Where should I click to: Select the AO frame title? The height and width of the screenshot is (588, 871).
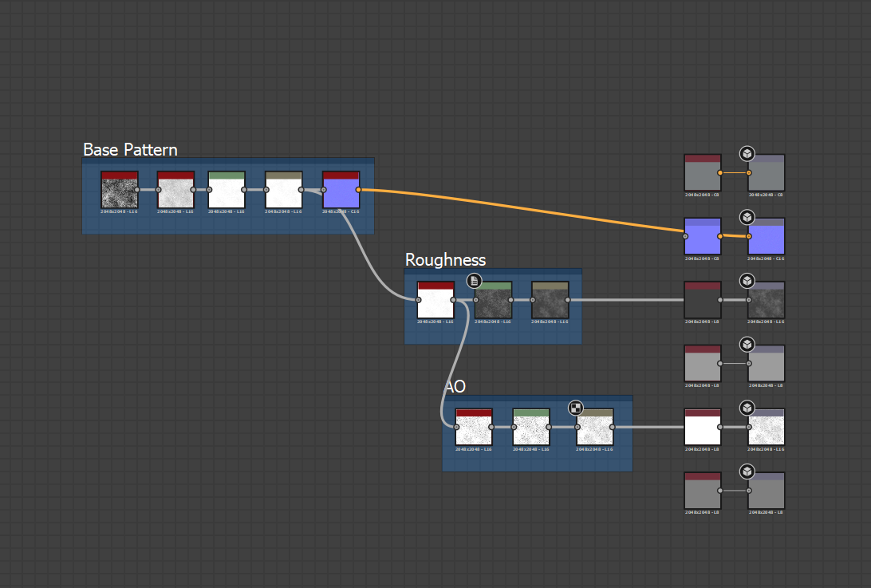455,386
